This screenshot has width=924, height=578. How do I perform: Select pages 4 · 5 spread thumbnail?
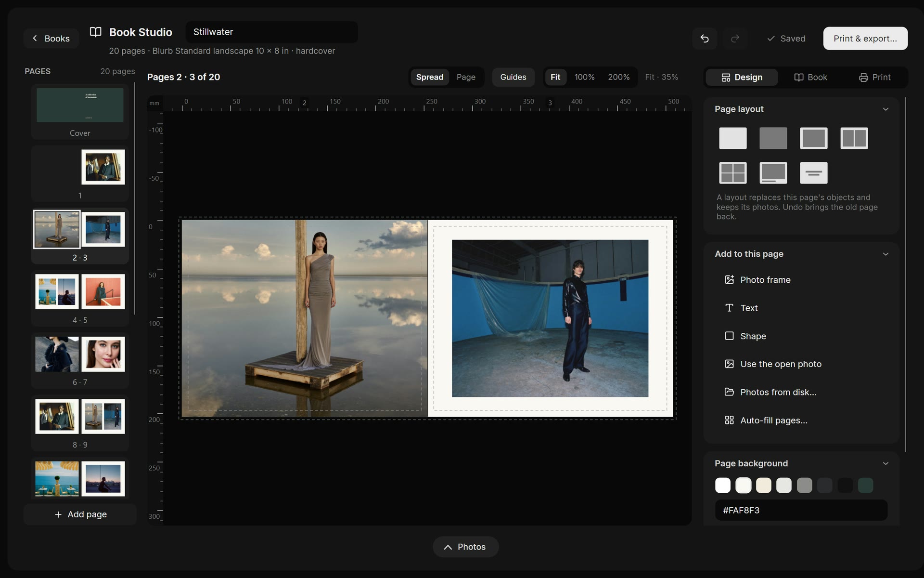click(x=80, y=298)
